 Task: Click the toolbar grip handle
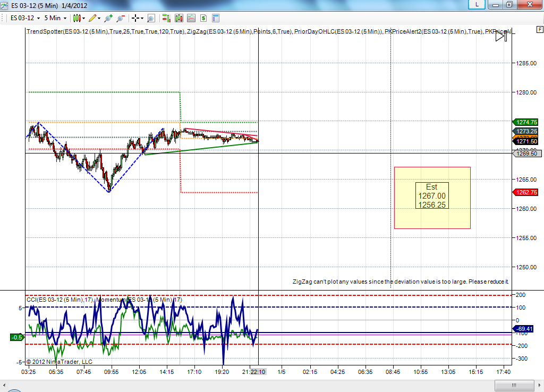pos(3,18)
